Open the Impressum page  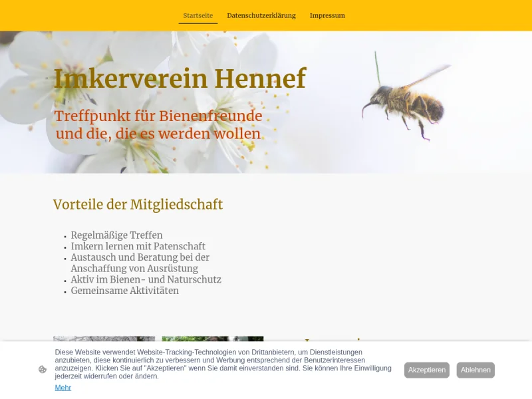click(327, 15)
